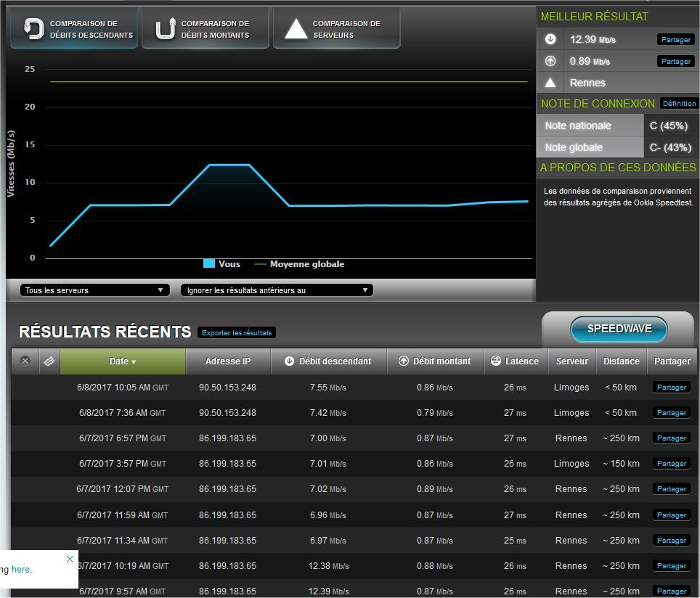The width and height of the screenshot is (700, 598).
Task: Click Partager next to the 12.39 Mb/s result
Action: tap(675, 39)
